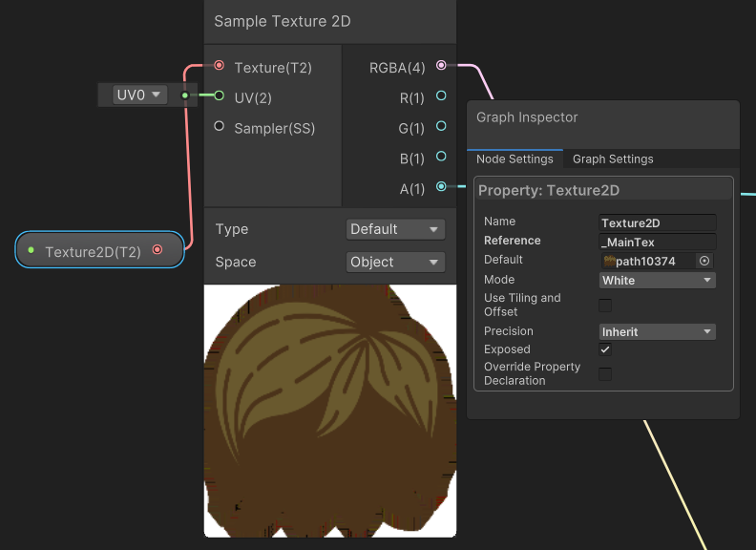
Task: Uncheck the Exposed checkbox
Action: point(605,349)
